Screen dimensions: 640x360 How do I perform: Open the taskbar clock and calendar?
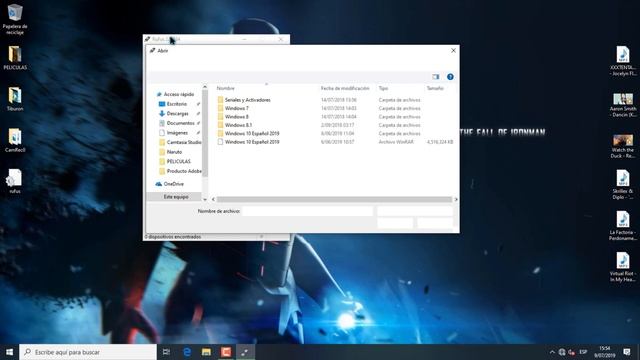(x=605, y=352)
